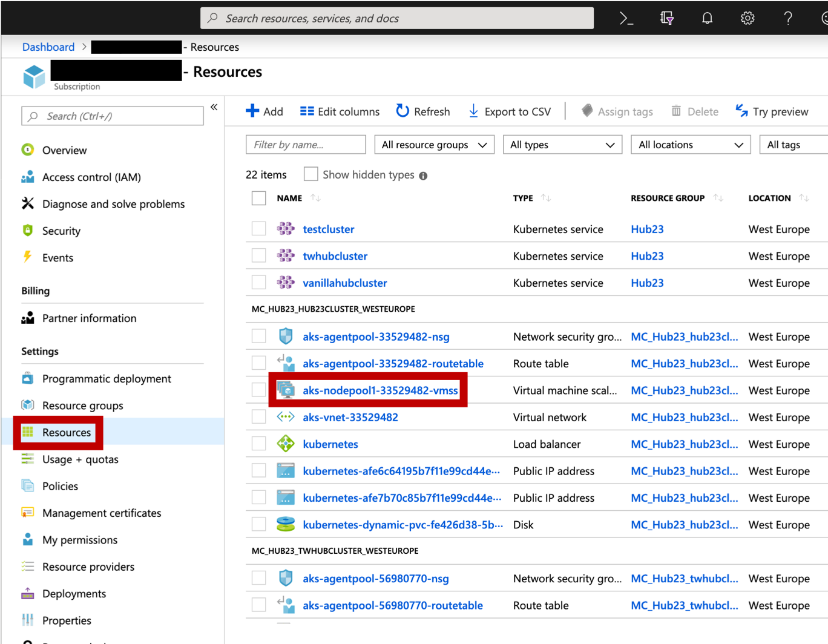Viewport: 828px width, 644px height.
Task: Check aks-nodepool1-33529482-vmss row checkbox
Action: (x=259, y=390)
